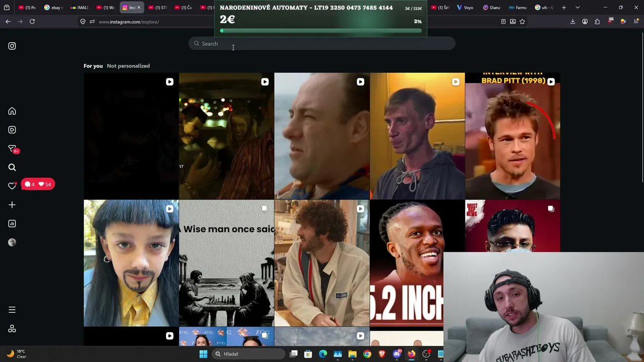This screenshot has height=362, width=644.
Task: Open the site tracking protection shield icon
Action: [83, 22]
